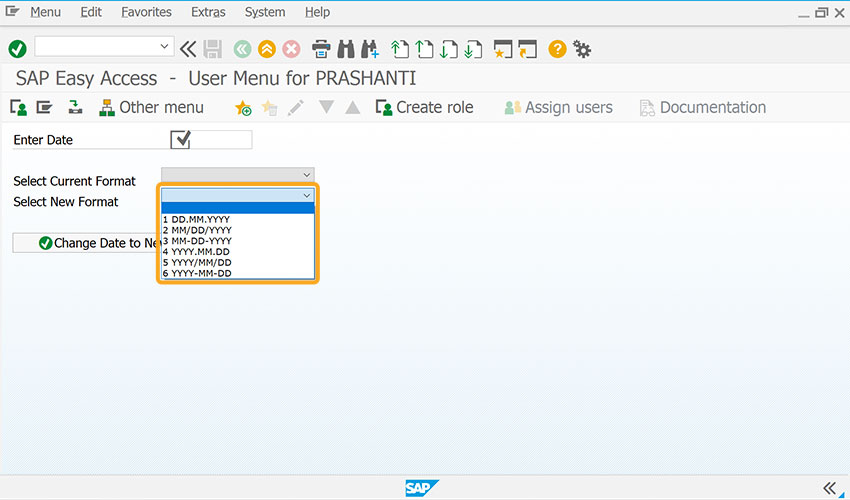
Task: Click the SAP logo in status bar
Action: pyautogui.click(x=422, y=488)
